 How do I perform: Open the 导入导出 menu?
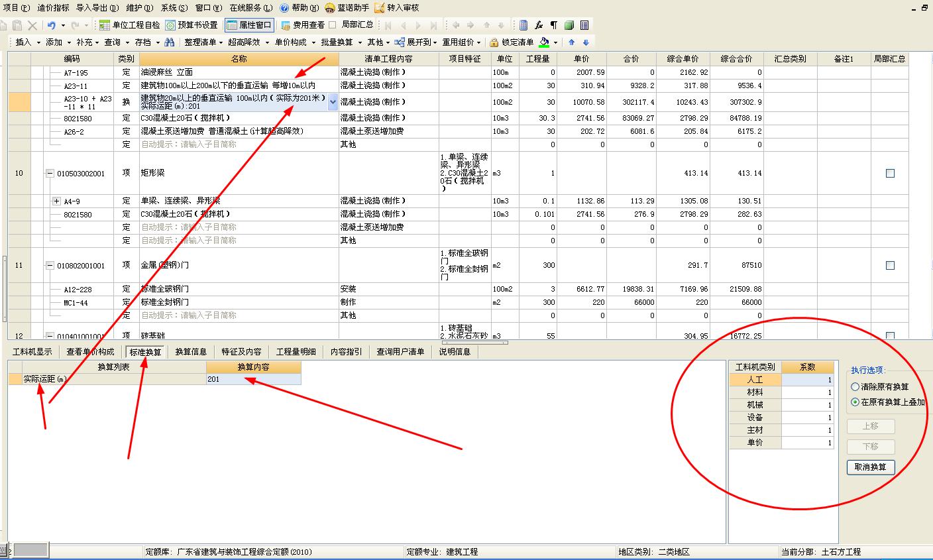coord(97,8)
